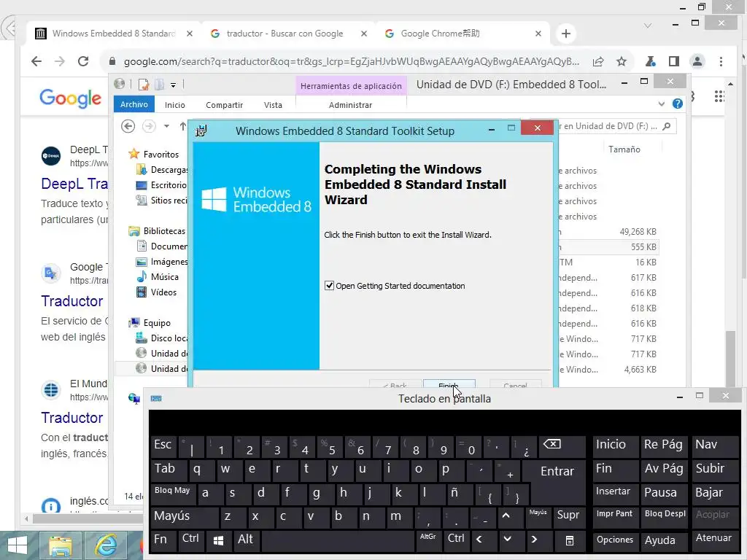Click Herramientas de aplicación contextual tab
The width and height of the screenshot is (747, 560).
click(351, 86)
